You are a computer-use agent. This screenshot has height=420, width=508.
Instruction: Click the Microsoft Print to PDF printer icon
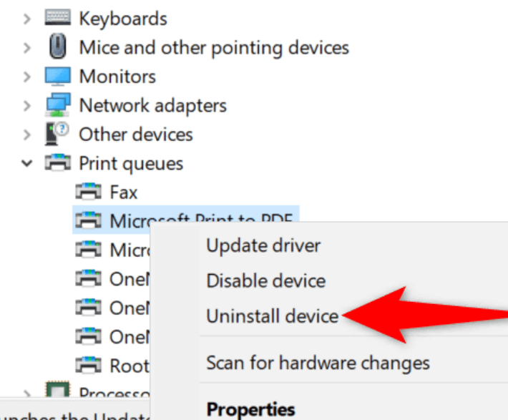coord(88,220)
